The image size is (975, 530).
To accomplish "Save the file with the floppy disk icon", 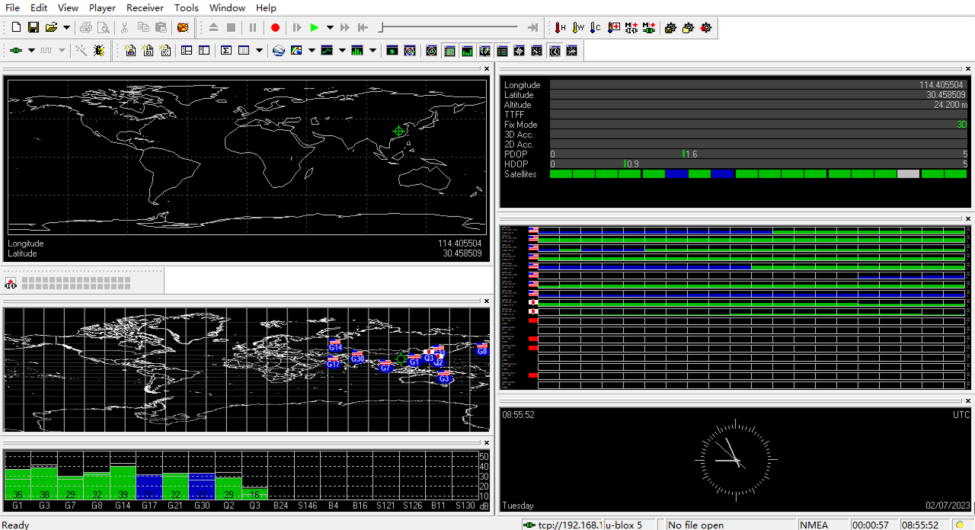I will pyautogui.click(x=33, y=28).
